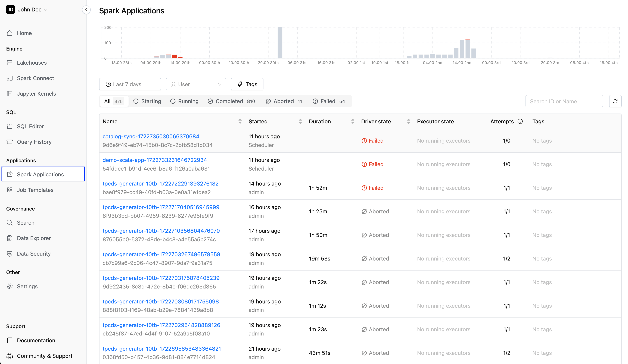Open tpcds-generator-10tb-1722703267496579558 link

pos(161,254)
